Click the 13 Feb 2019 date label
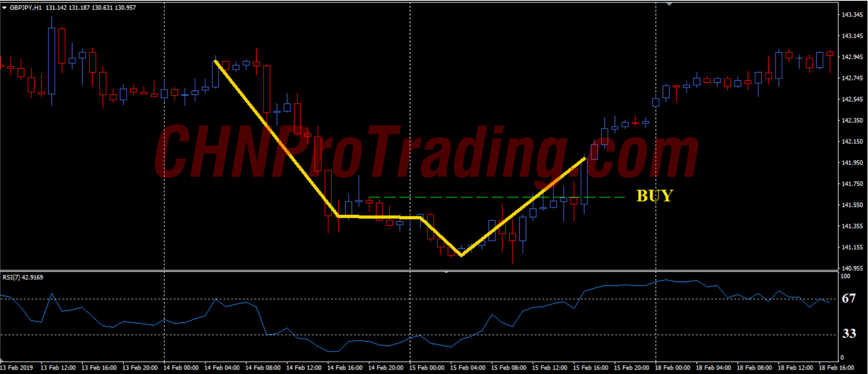Screen dimensions: 868x374 click(x=17, y=368)
